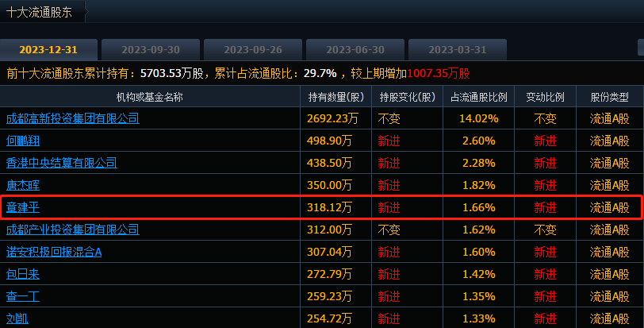
Task: Click the 14.02% ratio cell
Action: [479, 118]
